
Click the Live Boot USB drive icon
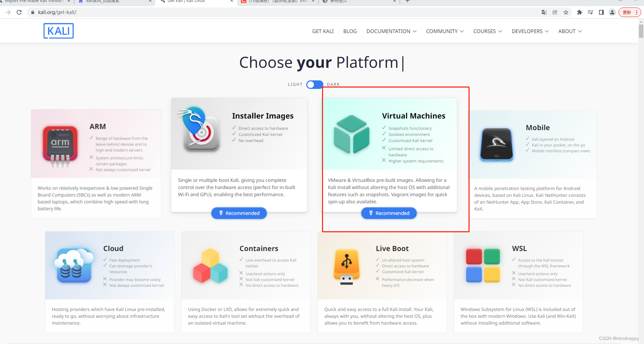(x=347, y=267)
